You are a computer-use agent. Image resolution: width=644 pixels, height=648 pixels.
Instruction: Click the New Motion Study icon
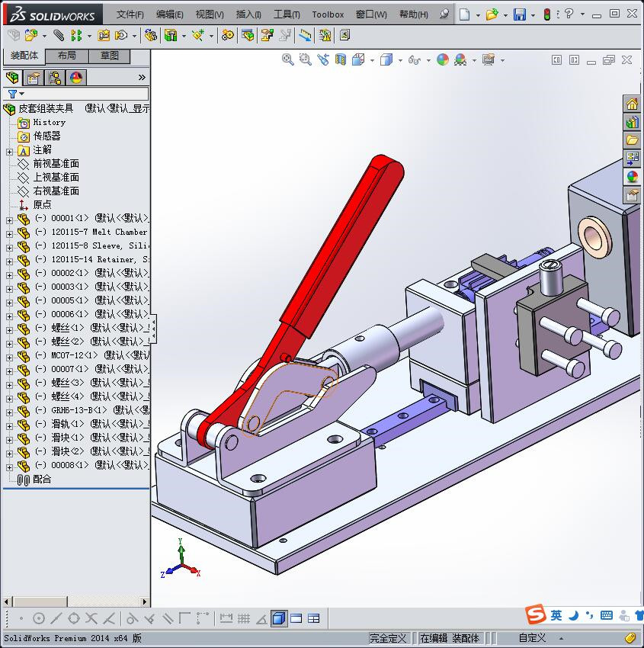(227, 36)
